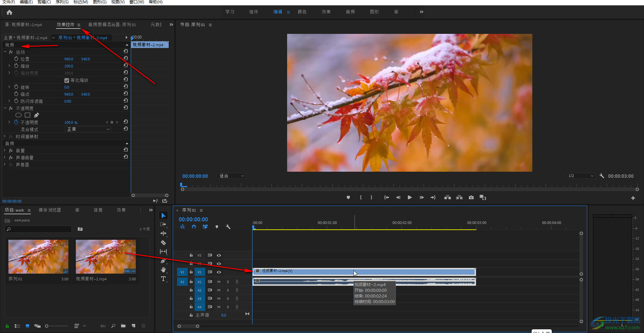The height and width of the screenshot is (333, 644).
Task: Reset the Rotation parameter
Action: point(126,87)
